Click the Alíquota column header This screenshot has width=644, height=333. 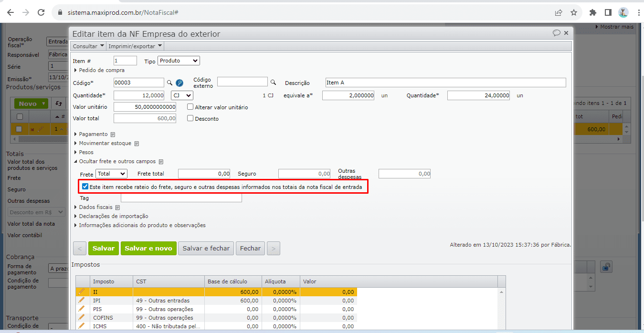(x=281, y=281)
